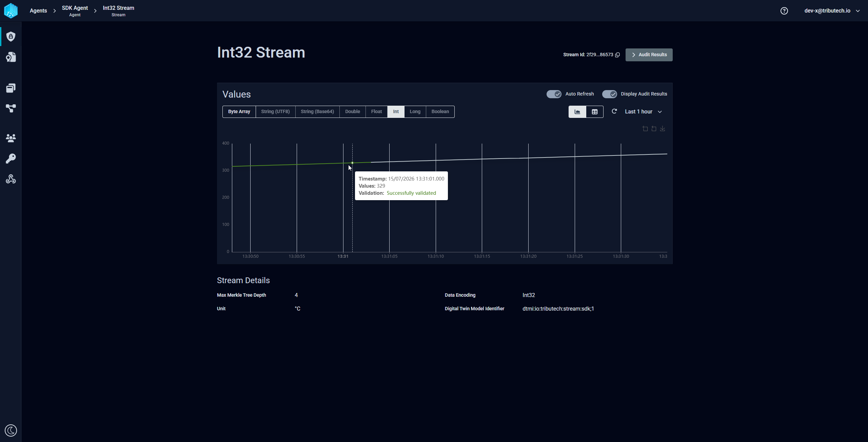The height and width of the screenshot is (442, 868).
Task: Expand the dev-x@tributech.io account menu
Action: (832, 11)
